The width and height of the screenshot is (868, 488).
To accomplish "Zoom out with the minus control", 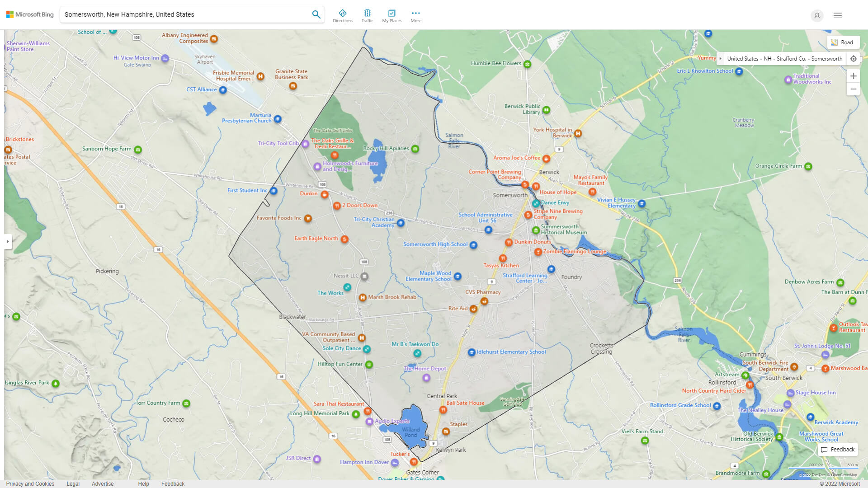I will click(854, 89).
